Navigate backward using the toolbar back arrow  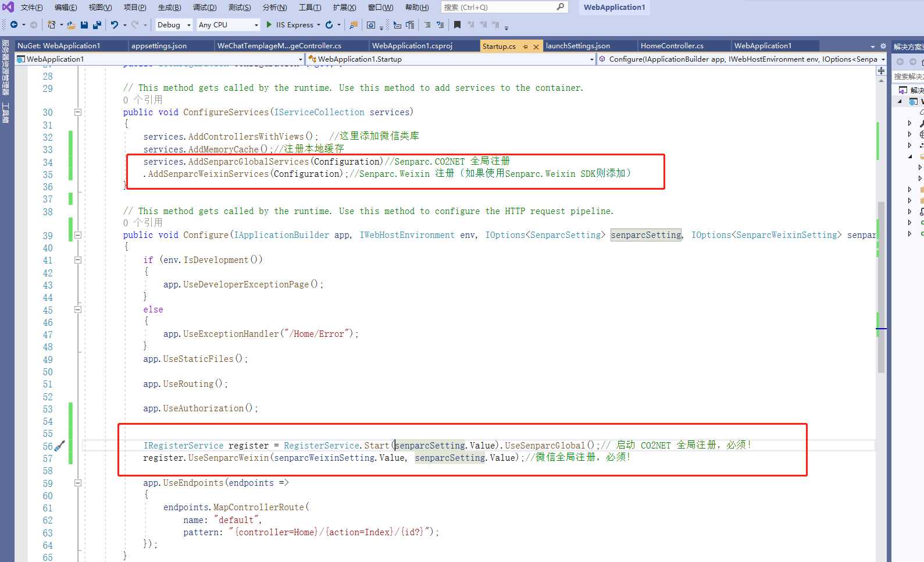[x=14, y=25]
